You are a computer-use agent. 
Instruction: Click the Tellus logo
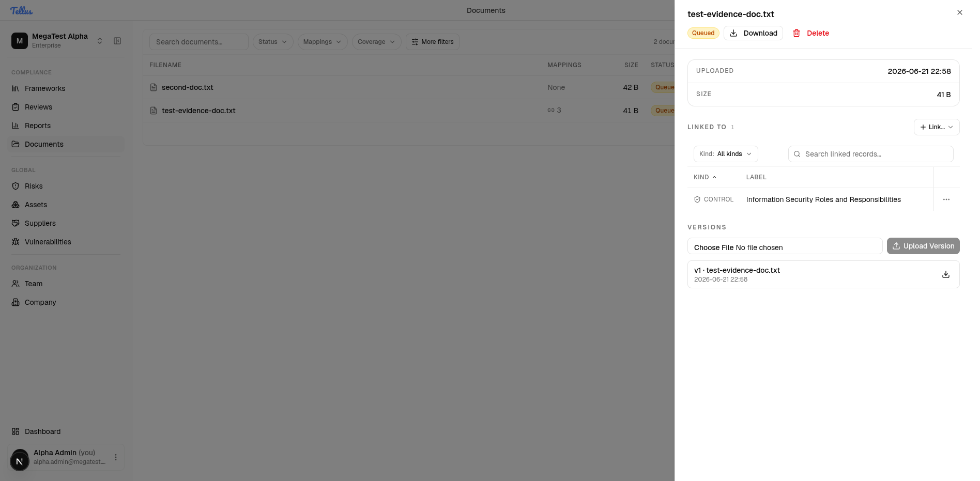click(21, 10)
